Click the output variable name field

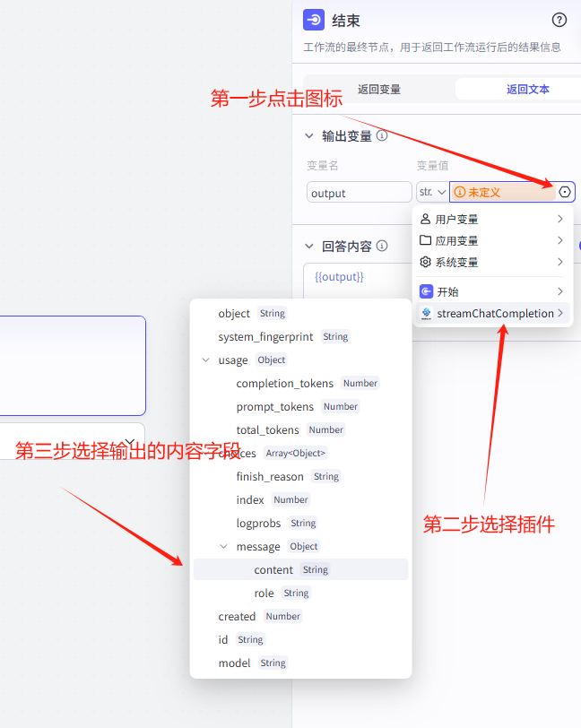coord(359,192)
